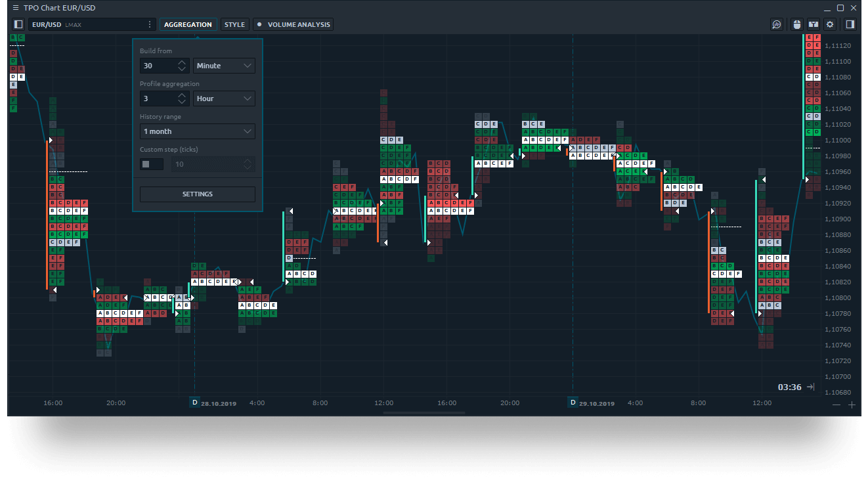Click the Custom step value 10 field
868x482 pixels.
pyautogui.click(x=213, y=164)
